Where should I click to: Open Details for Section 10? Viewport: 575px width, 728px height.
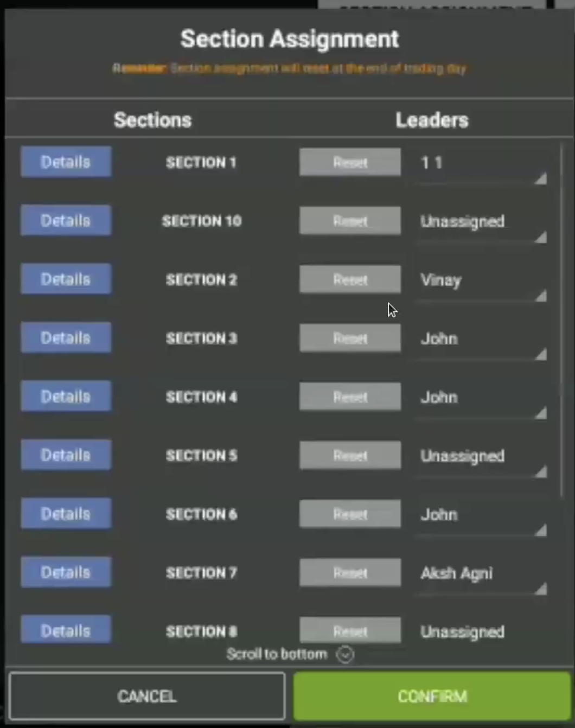pyautogui.click(x=66, y=220)
